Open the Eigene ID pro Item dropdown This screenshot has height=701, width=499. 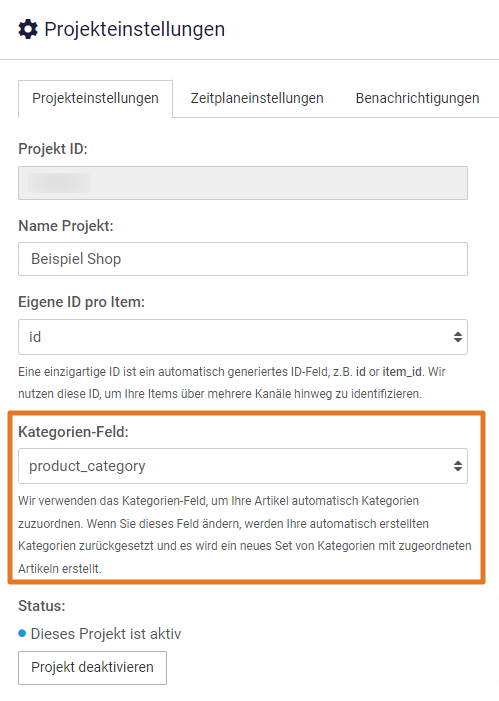(243, 337)
